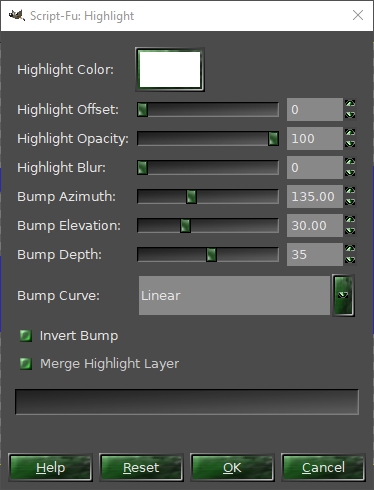Open the Highlight Color swatch picker
The image size is (374, 490).
click(170, 69)
